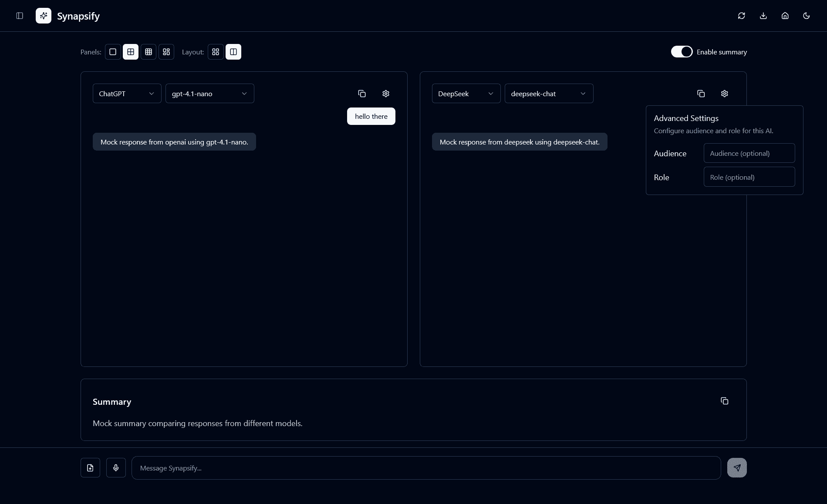This screenshot has width=827, height=504.
Task: Open the file attachment icon
Action: [90, 467]
